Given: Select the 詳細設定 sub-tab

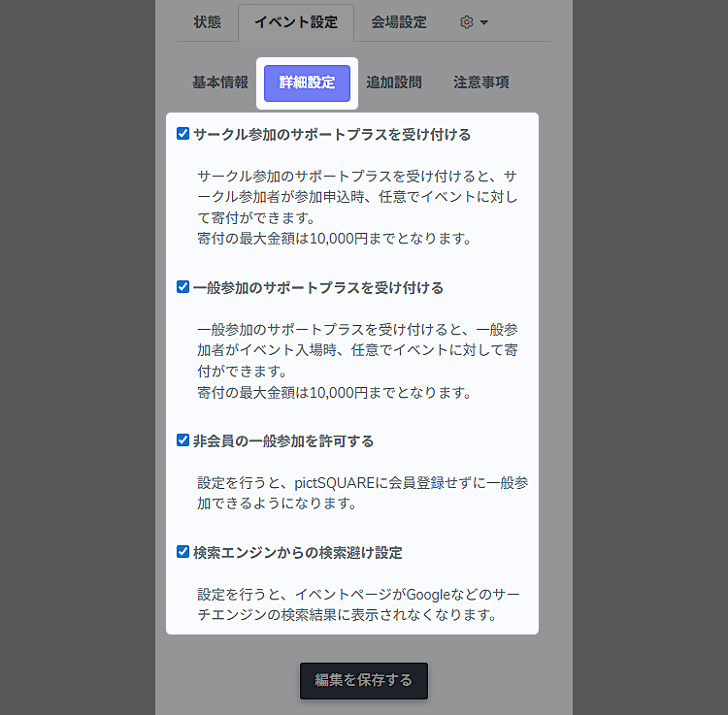Looking at the screenshot, I should (307, 82).
